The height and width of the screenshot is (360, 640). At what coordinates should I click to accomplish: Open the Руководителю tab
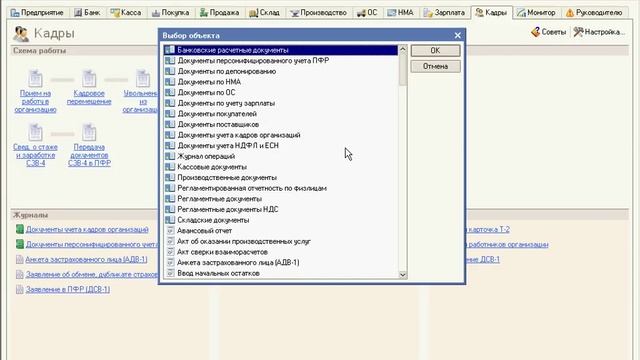pyautogui.click(x=594, y=13)
